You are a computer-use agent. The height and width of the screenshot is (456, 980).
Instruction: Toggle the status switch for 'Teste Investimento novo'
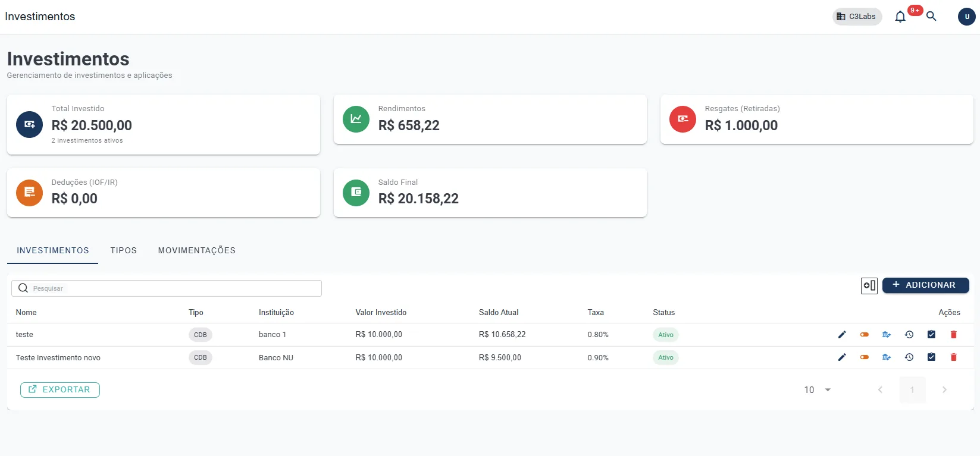(x=865, y=357)
